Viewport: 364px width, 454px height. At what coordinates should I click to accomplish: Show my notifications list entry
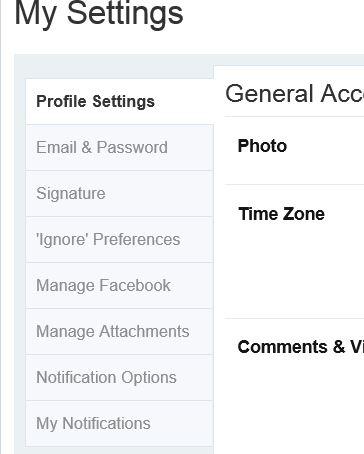point(119,423)
